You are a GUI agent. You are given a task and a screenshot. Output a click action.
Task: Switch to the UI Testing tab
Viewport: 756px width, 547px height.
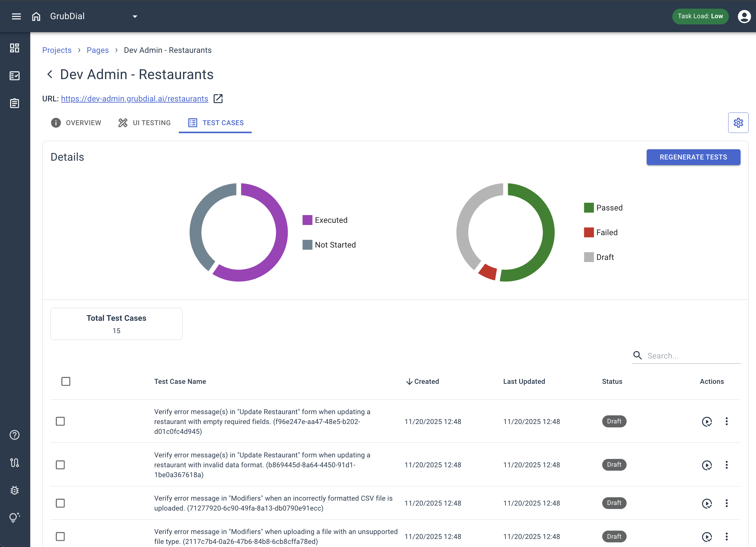tap(145, 123)
